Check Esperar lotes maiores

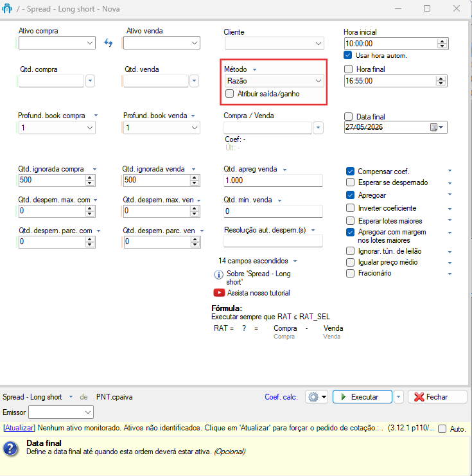point(350,221)
